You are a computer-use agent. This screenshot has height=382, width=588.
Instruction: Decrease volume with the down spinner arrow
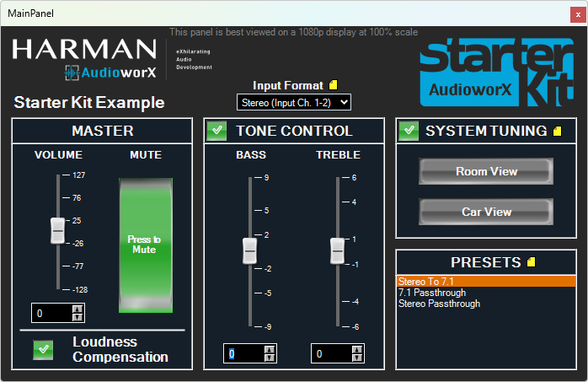78,317
